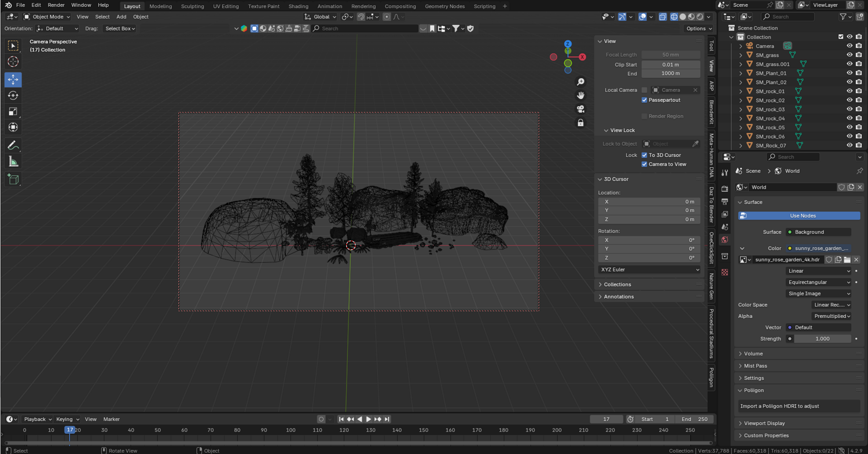Select the Measure tool
The width and height of the screenshot is (868, 454).
tap(13, 162)
